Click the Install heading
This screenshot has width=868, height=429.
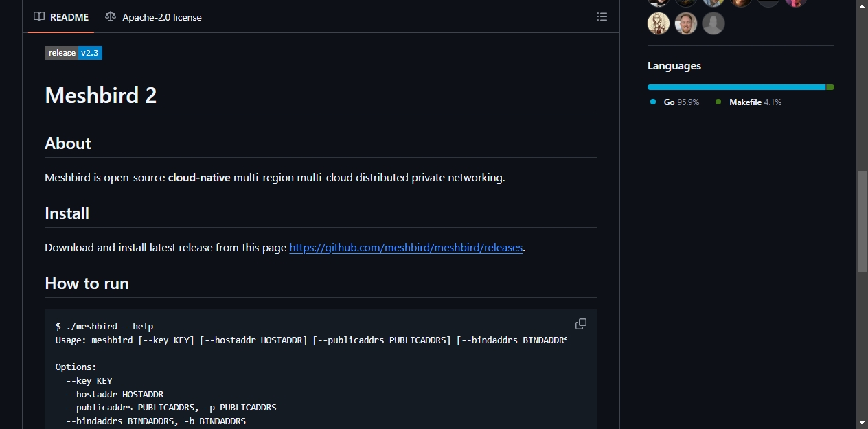point(67,213)
